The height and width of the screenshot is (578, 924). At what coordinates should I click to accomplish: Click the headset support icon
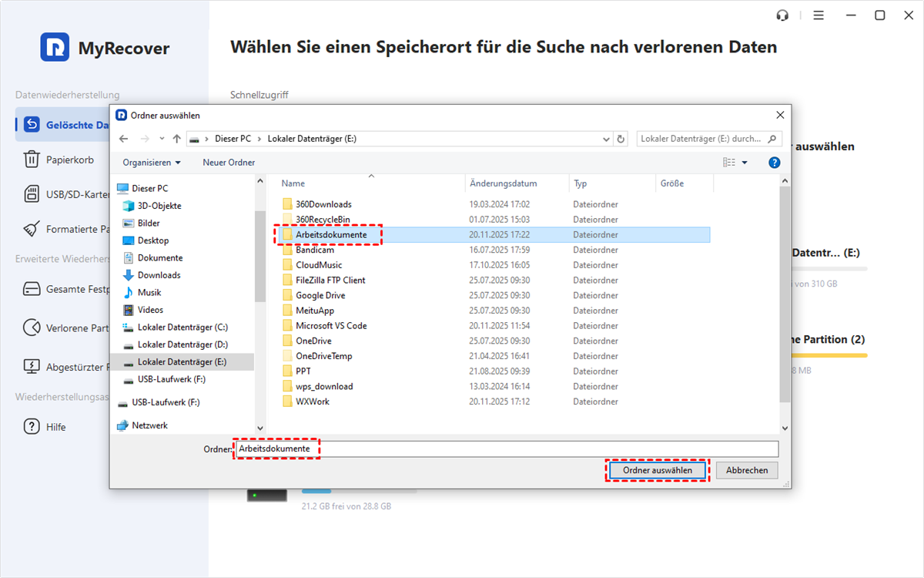tap(783, 15)
